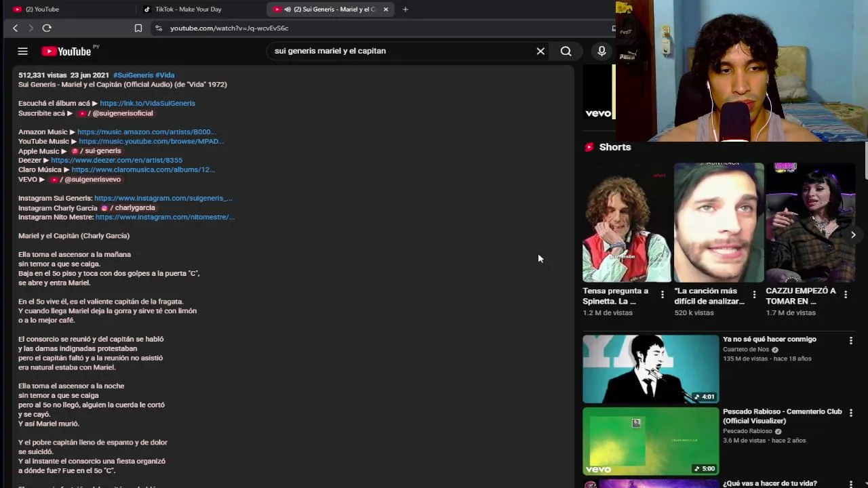Open the La canción más difícil short thumbnail
The height and width of the screenshot is (488, 868).
[719, 222]
